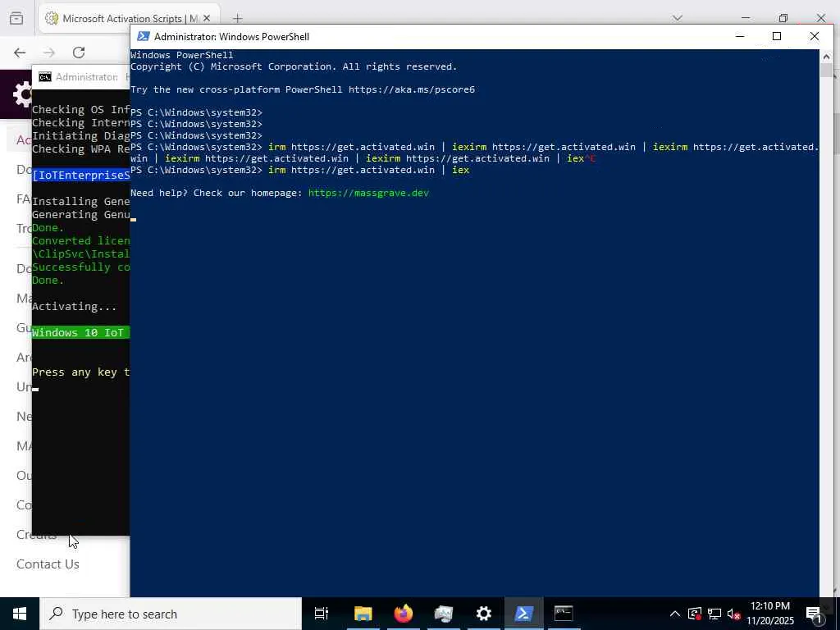Click the taskbar icon right of Firefox
The height and width of the screenshot is (630, 840).
pos(444,614)
